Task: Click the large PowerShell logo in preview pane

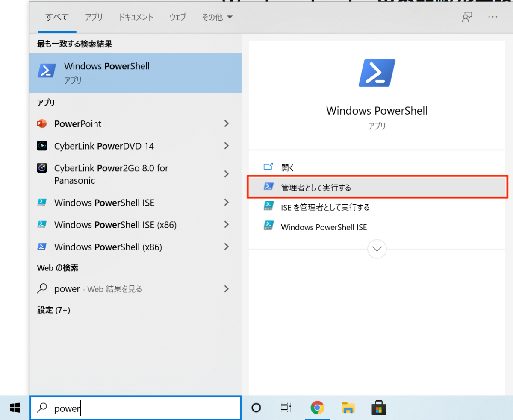Action: tap(377, 73)
